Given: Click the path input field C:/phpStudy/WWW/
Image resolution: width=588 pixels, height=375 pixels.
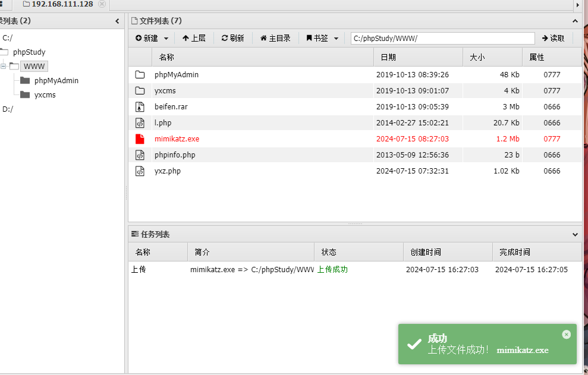Looking at the screenshot, I should [443, 38].
